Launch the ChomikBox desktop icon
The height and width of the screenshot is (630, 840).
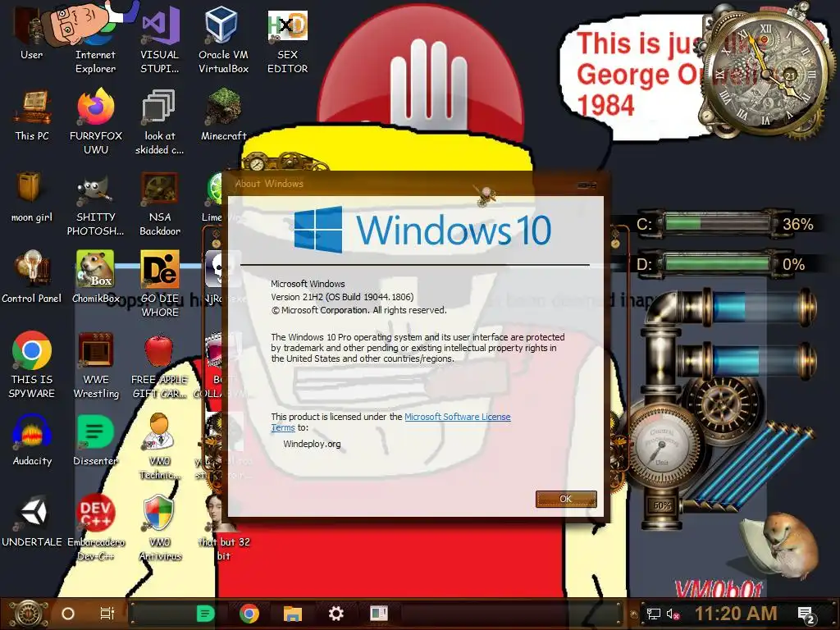tap(95, 276)
